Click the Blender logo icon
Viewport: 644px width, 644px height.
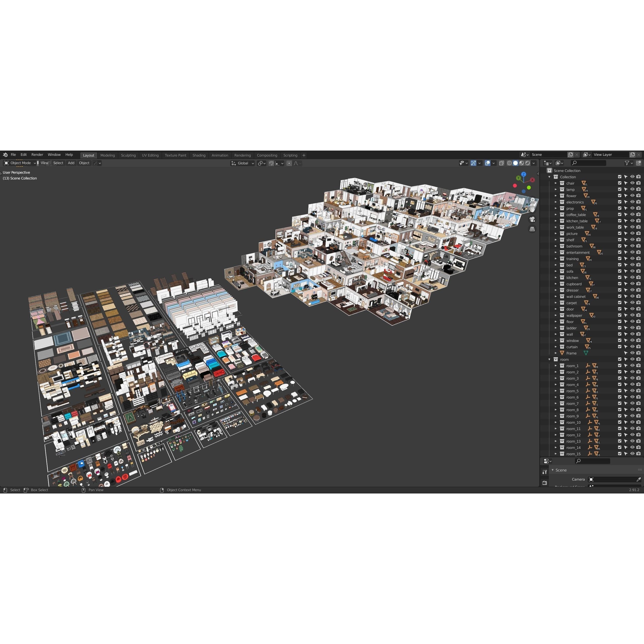(5, 155)
